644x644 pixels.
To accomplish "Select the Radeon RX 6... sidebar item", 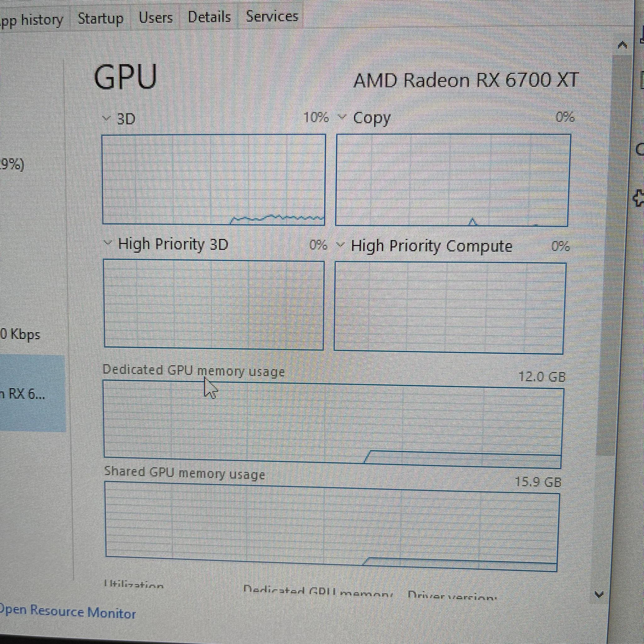I will pos(32,394).
